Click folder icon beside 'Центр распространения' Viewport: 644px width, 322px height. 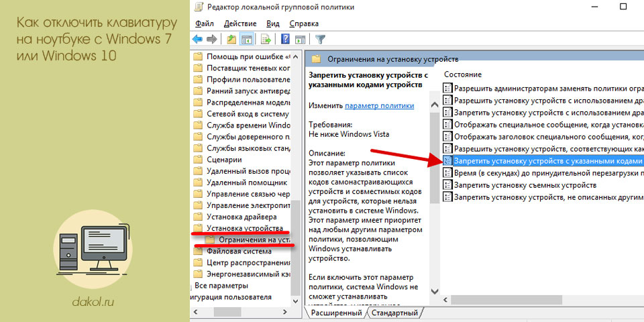pyautogui.click(x=198, y=262)
